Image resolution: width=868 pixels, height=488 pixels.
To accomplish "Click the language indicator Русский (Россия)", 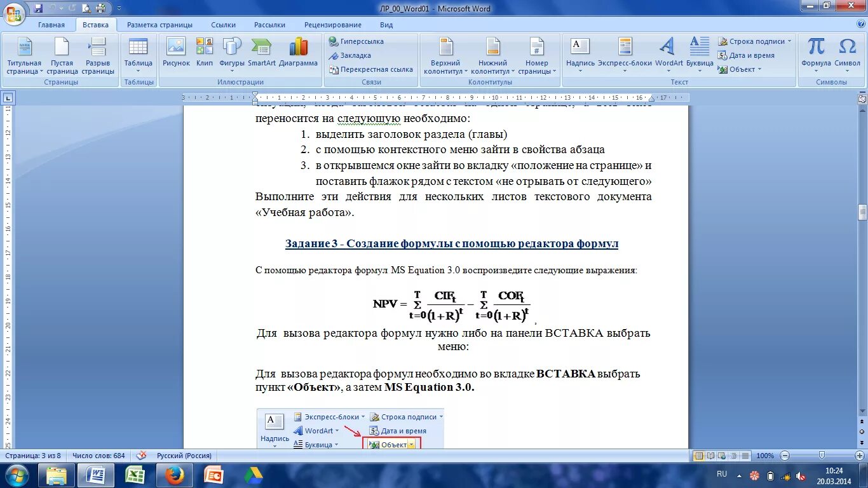I will 184,456.
